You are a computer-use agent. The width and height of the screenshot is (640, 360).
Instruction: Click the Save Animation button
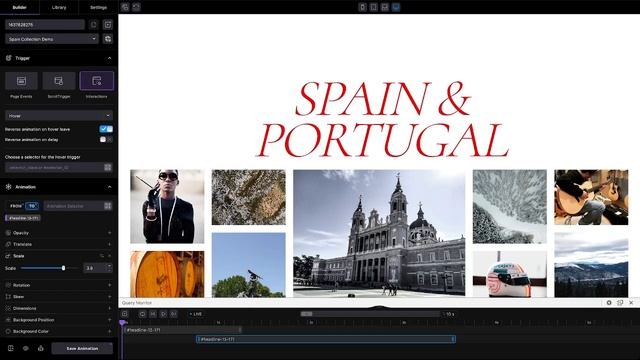(82, 349)
